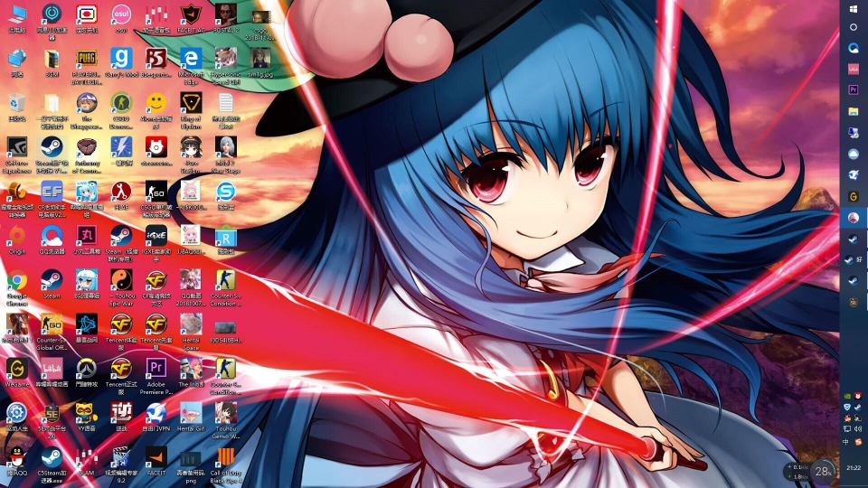The image size is (868, 488).
Task: Open Premiere Pro from the taskbar
Action: click(854, 89)
